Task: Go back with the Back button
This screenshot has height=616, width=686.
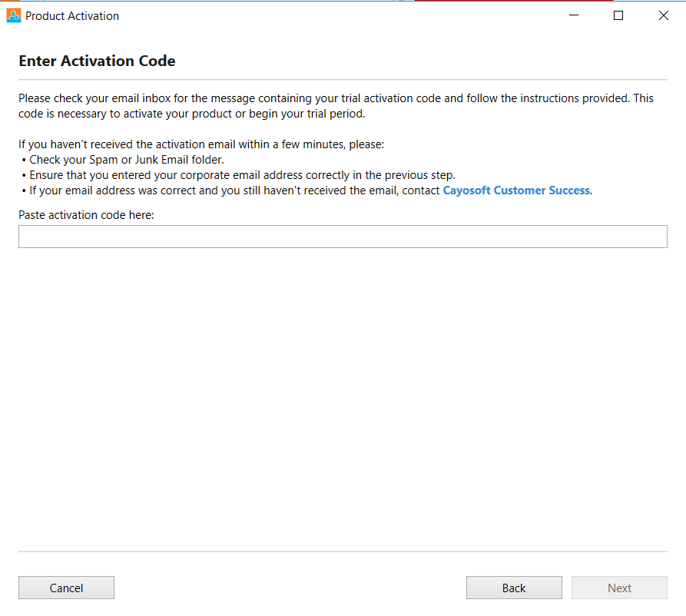Action: coord(514,588)
